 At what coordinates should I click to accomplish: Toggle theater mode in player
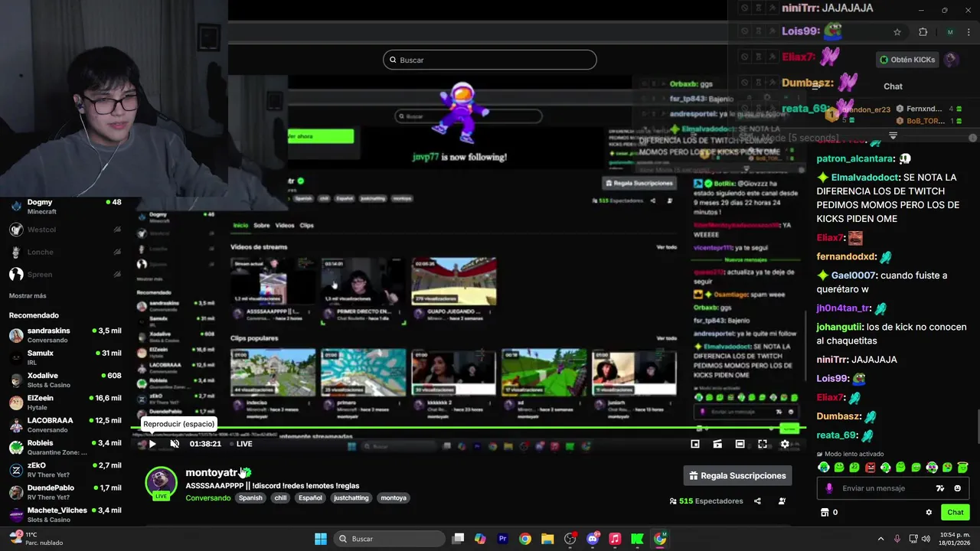point(740,444)
